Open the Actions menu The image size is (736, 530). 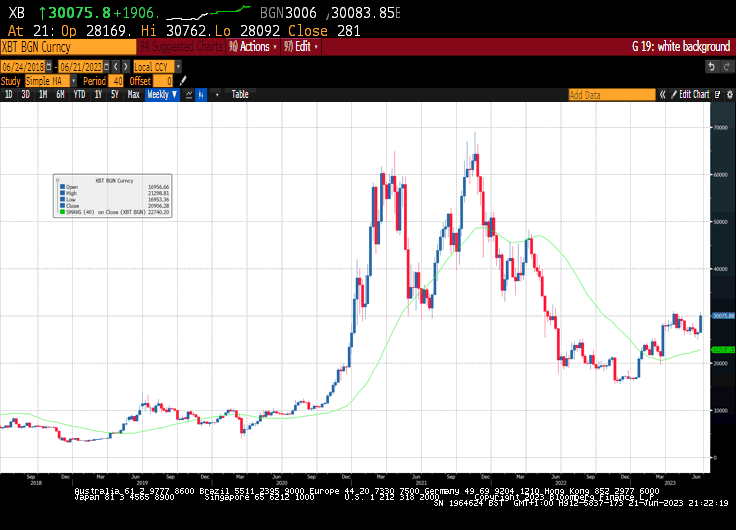tap(253, 46)
